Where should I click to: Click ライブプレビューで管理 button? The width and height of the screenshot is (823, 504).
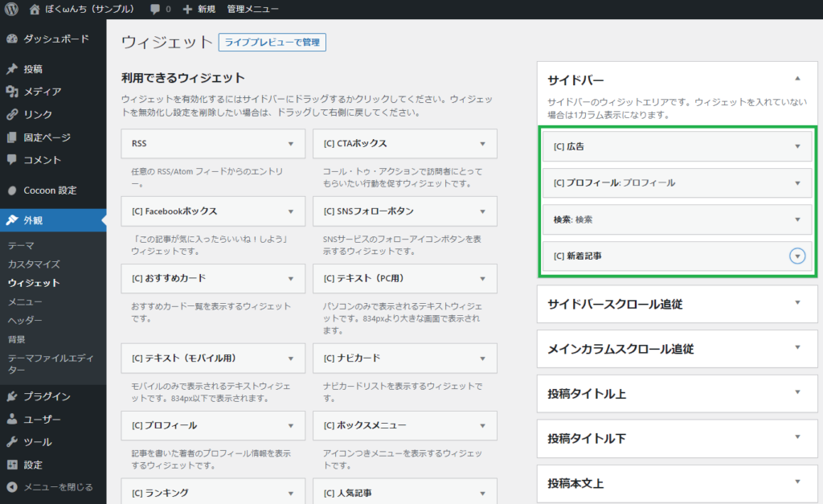[272, 42]
